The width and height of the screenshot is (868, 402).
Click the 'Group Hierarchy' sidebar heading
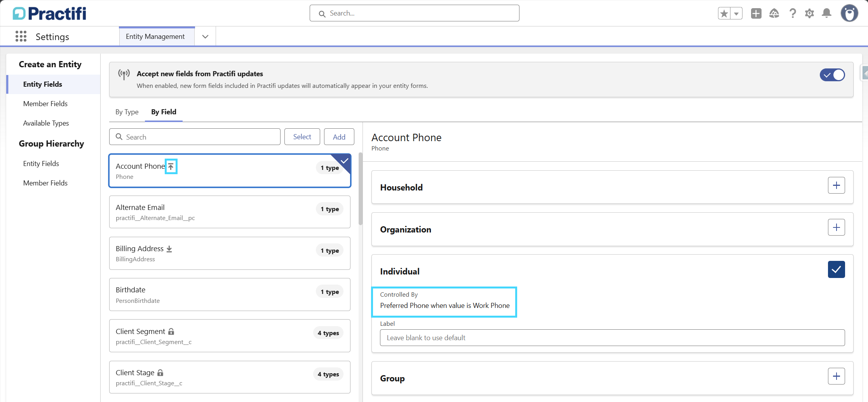[51, 144]
